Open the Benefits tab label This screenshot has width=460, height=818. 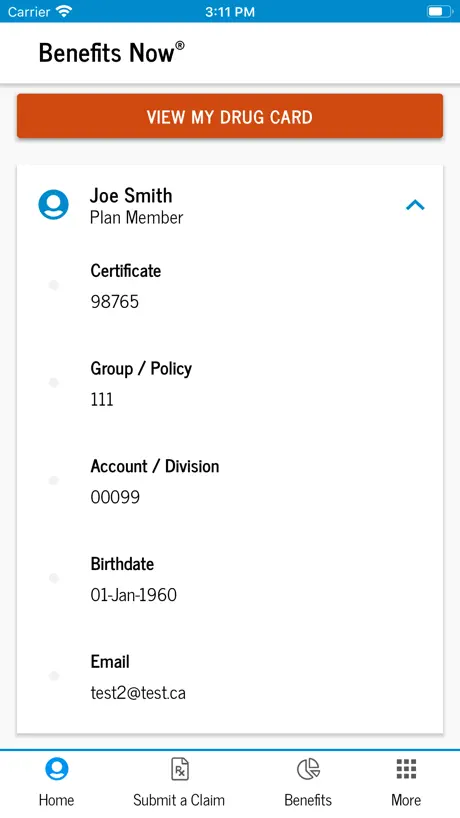pyautogui.click(x=308, y=800)
